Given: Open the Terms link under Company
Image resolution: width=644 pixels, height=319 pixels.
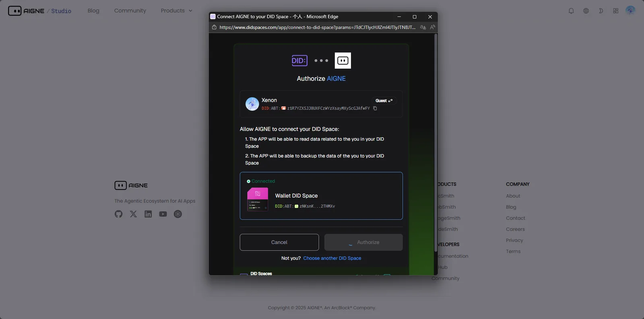Looking at the screenshot, I should point(513,251).
